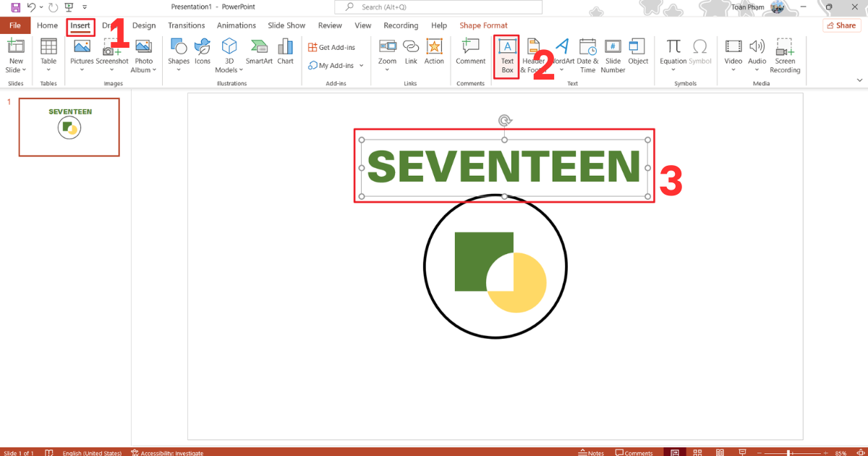Viewport: 868px width, 456px height.
Task: Open the 3D Models option
Action: pos(229,55)
